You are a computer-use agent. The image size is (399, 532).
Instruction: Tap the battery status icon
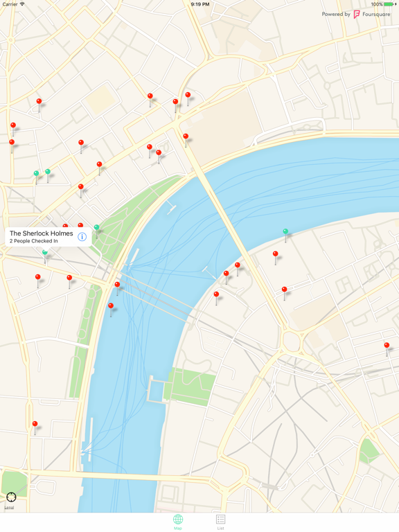click(389, 4)
